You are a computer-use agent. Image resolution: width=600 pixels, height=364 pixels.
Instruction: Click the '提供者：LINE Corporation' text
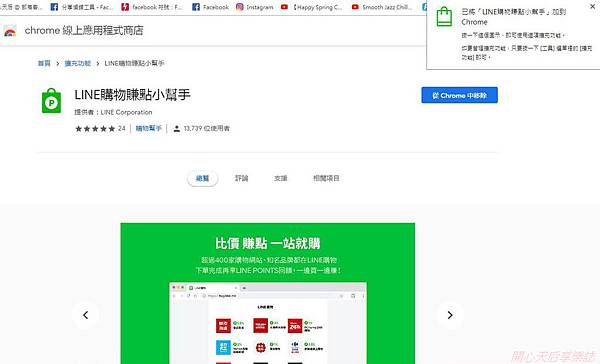click(x=113, y=112)
